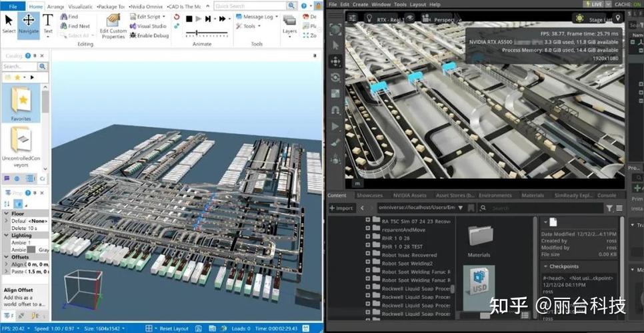Select the arrow Select tool in Emulate3D ribbon
This screenshot has width=644, height=333.
9,24
